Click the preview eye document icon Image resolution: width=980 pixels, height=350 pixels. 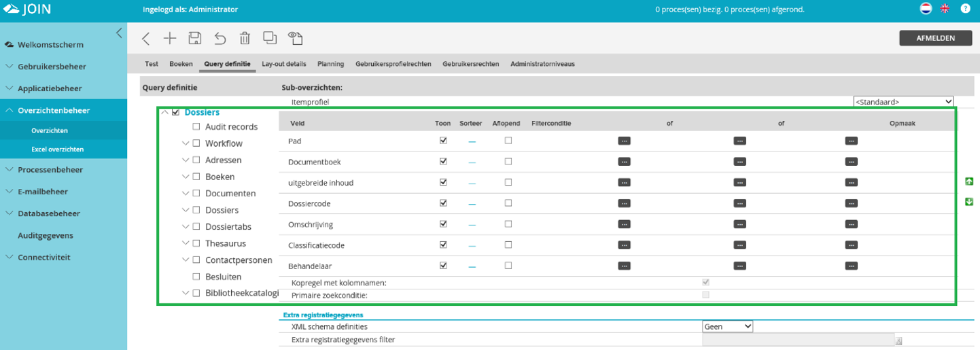[295, 38]
